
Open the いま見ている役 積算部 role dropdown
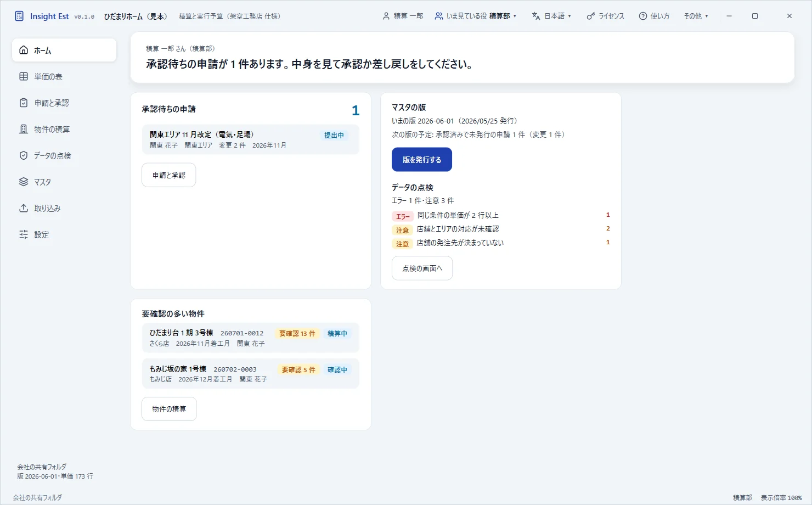pos(476,16)
